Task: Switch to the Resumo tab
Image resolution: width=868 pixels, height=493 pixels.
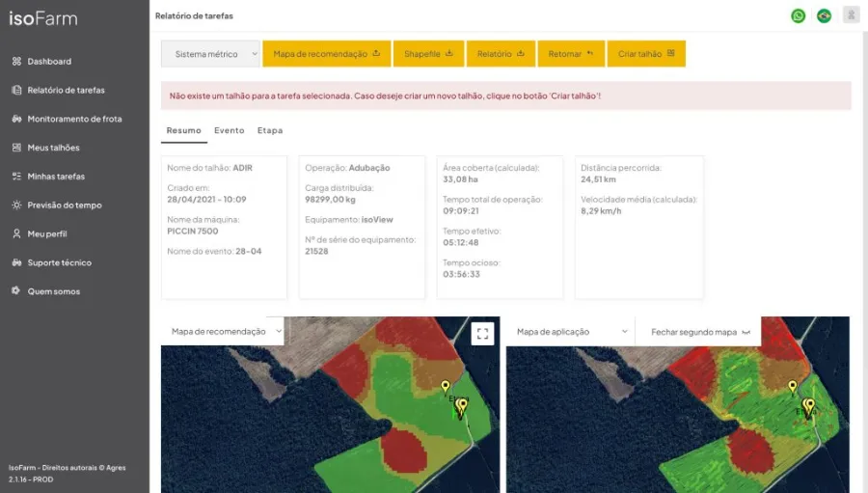Action: coord(184,130)
